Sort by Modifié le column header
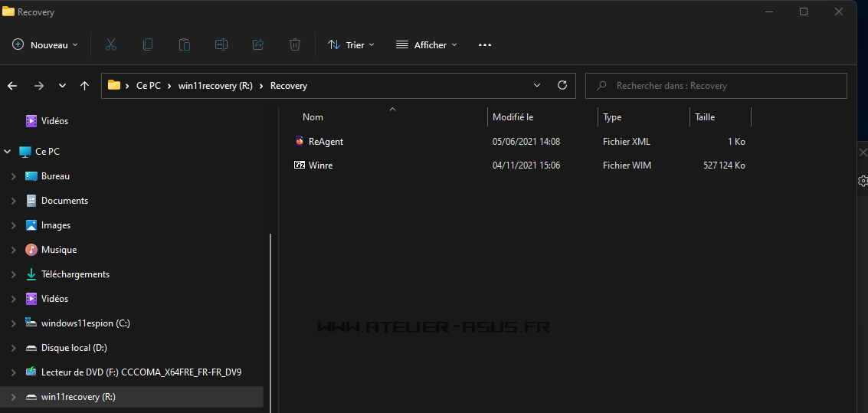The width and height of the screenshot is (868, 413). pyautogui.click(x=513, y=117)
